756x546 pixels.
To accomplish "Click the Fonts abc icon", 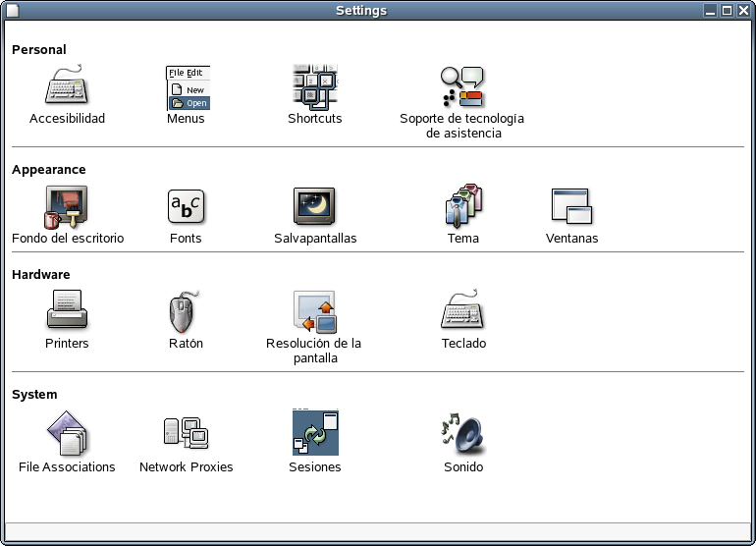I will point(187,207).
